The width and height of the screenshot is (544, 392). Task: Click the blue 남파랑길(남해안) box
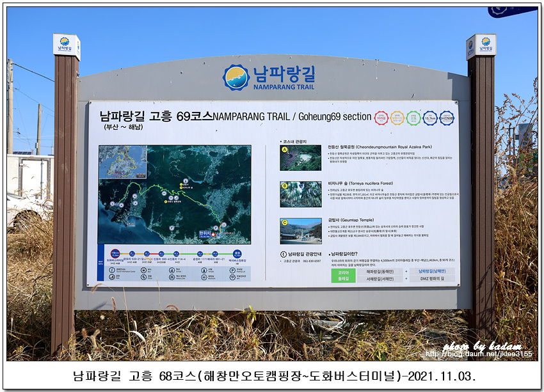(x=432, y=271)
